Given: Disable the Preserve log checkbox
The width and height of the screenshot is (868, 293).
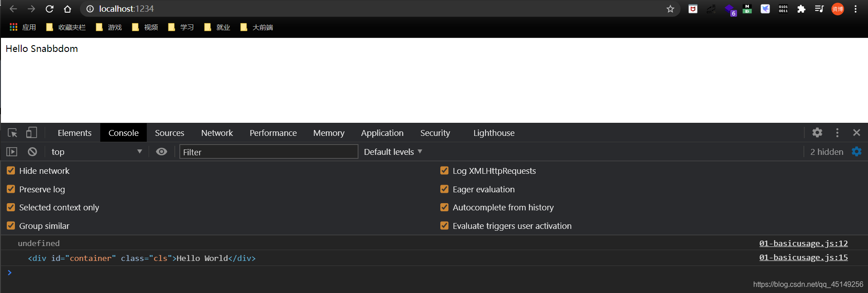Looking at the screenshot, I should 11,189.
